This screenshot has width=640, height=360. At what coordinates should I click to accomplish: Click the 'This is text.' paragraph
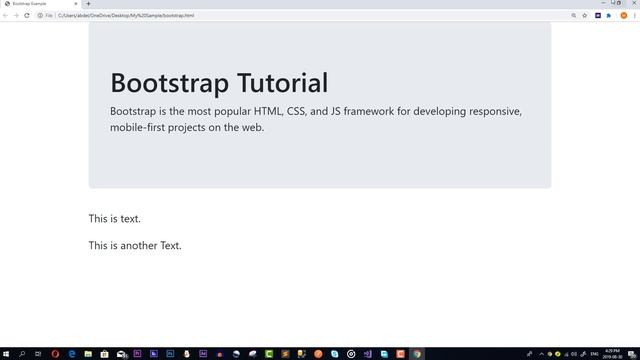tap(115, 219)
